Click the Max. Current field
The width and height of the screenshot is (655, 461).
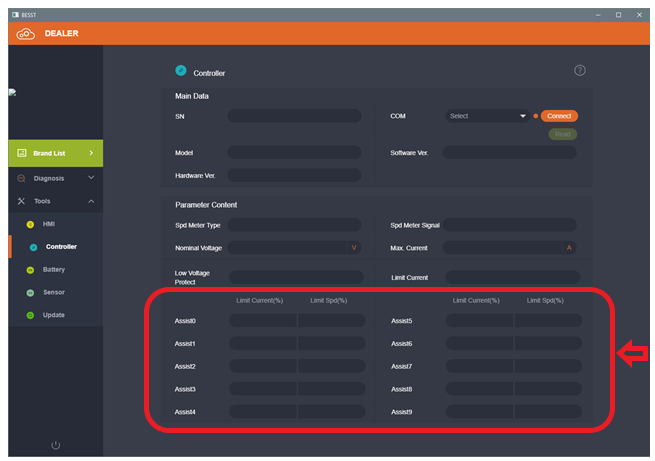click(x=509, y=248)
